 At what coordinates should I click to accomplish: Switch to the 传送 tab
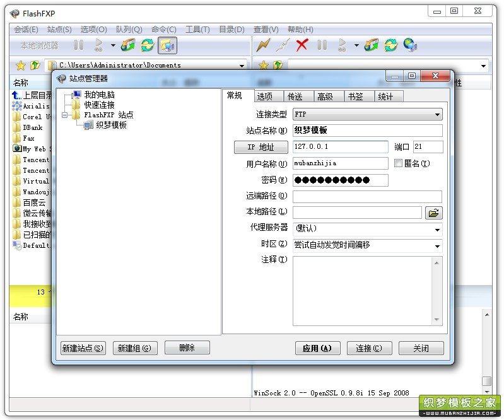[x=298, y=96]
